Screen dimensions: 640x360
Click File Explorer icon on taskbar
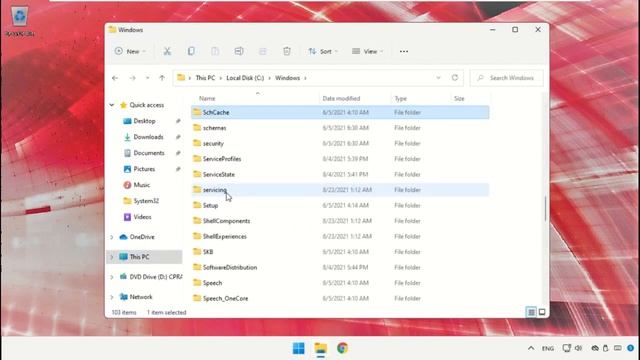321,348
